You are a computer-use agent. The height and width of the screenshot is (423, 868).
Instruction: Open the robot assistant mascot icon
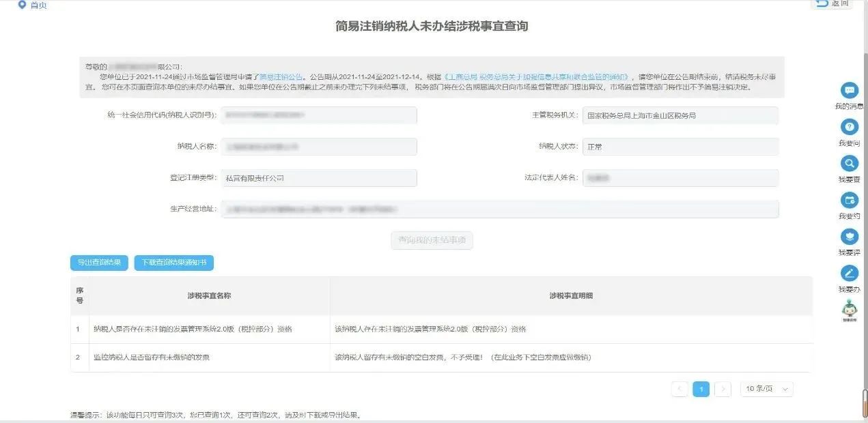(x=850, y=309)
